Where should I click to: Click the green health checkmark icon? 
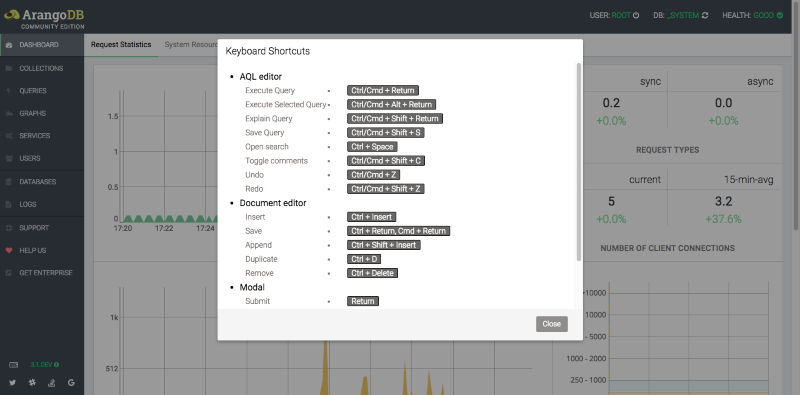(x=780, y=15)
